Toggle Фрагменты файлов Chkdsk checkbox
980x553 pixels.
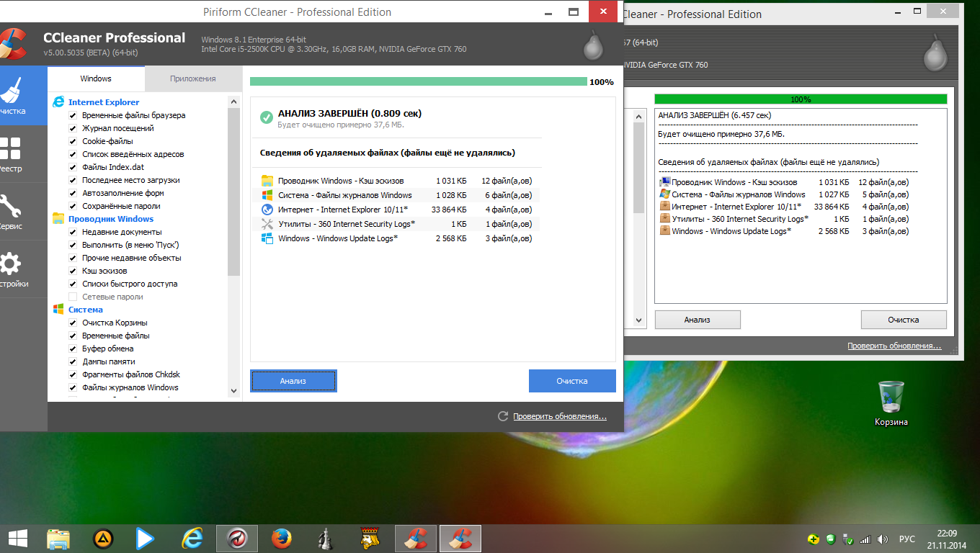tap(73, 374)
